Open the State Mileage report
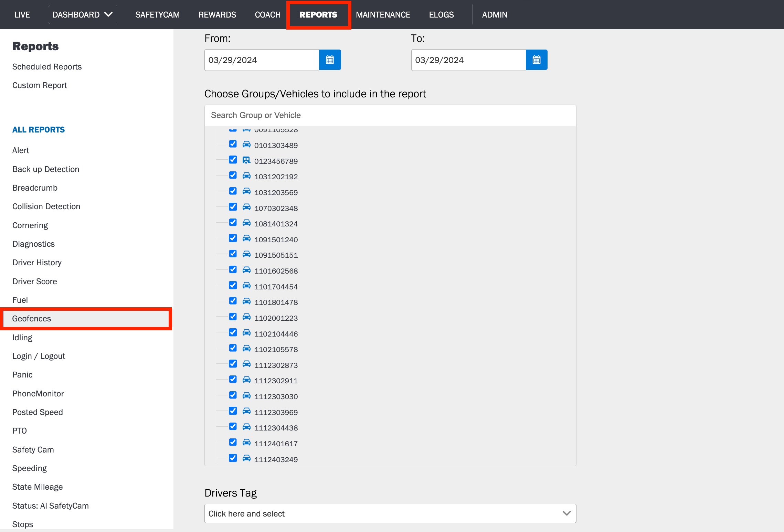Viewport: 784px width, 532px height. tap(38, 487)
